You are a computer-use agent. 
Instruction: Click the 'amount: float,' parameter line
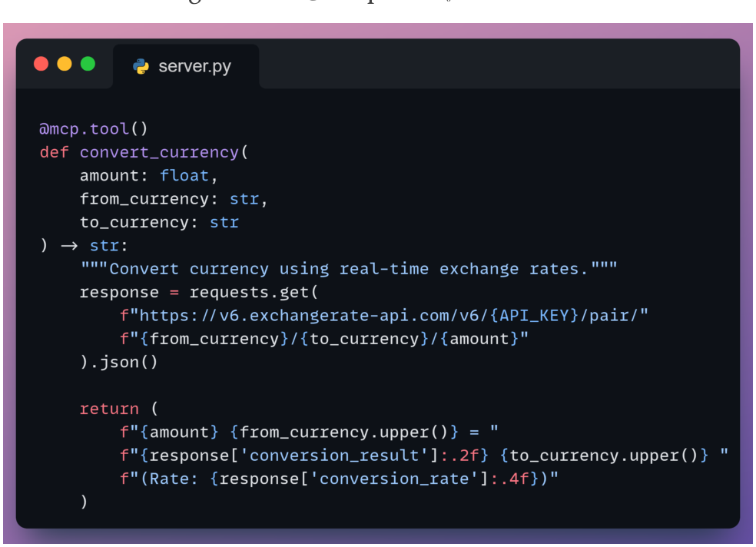(148, 175)
